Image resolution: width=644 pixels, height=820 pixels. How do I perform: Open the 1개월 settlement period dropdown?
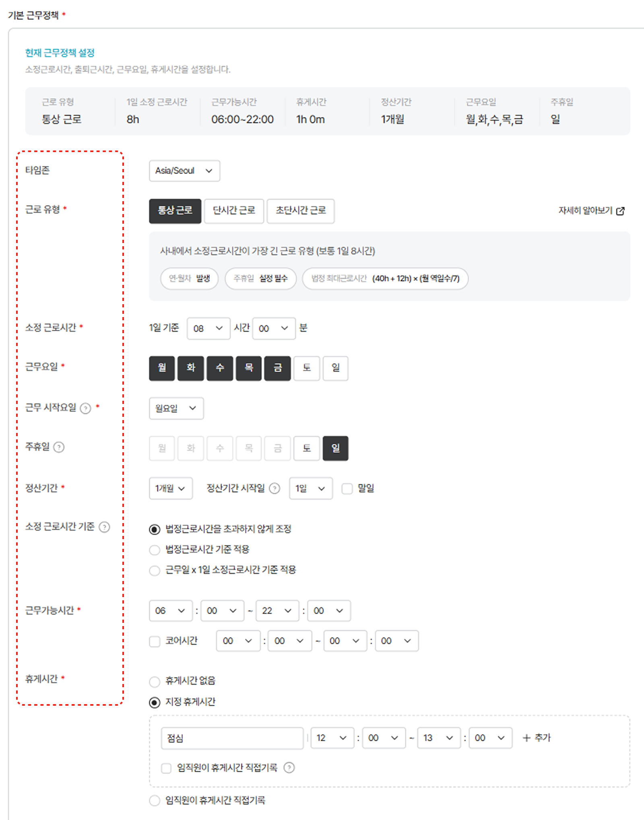coord(171,488)
